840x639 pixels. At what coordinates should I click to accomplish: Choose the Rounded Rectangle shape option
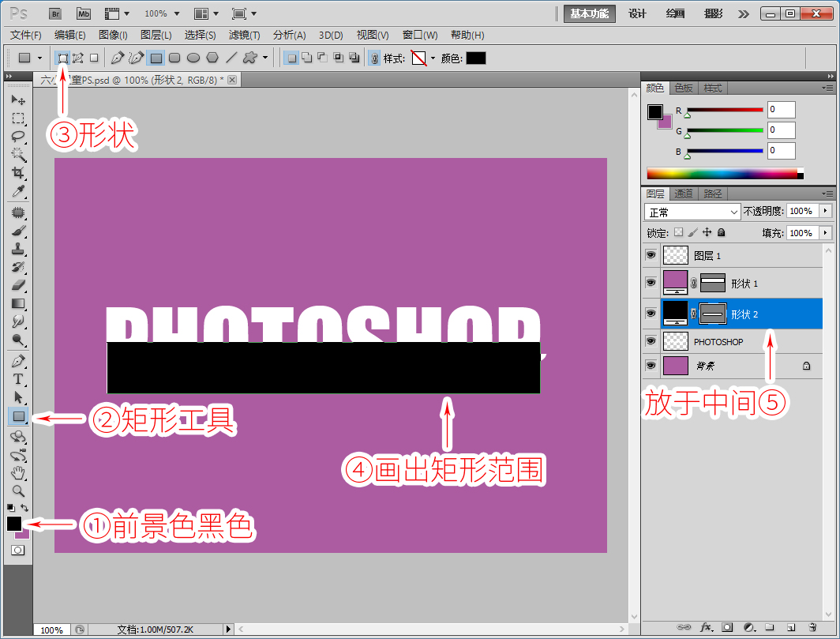pos(174,58)
